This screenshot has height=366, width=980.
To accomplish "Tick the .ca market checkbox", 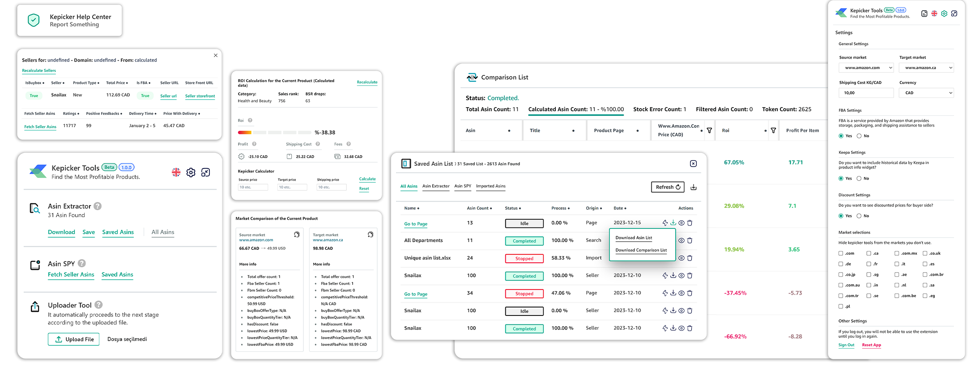I will [869, 253].
